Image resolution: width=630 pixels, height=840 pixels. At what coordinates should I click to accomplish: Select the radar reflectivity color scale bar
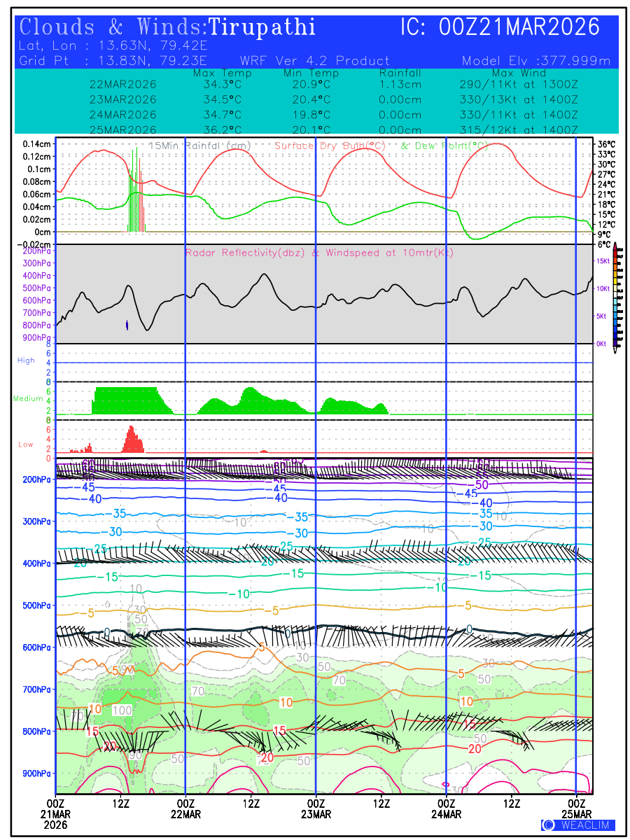[615, 295]
